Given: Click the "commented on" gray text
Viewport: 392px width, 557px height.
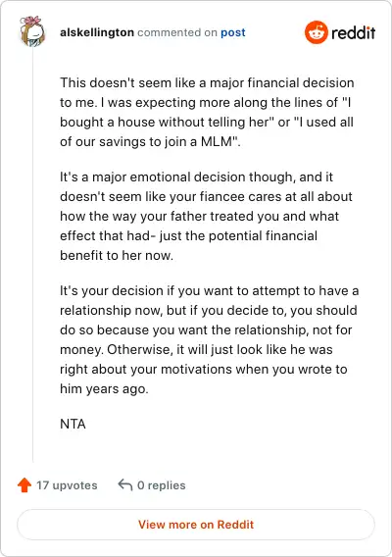Looking at the screenshot, I should click(x=177, y=32).
